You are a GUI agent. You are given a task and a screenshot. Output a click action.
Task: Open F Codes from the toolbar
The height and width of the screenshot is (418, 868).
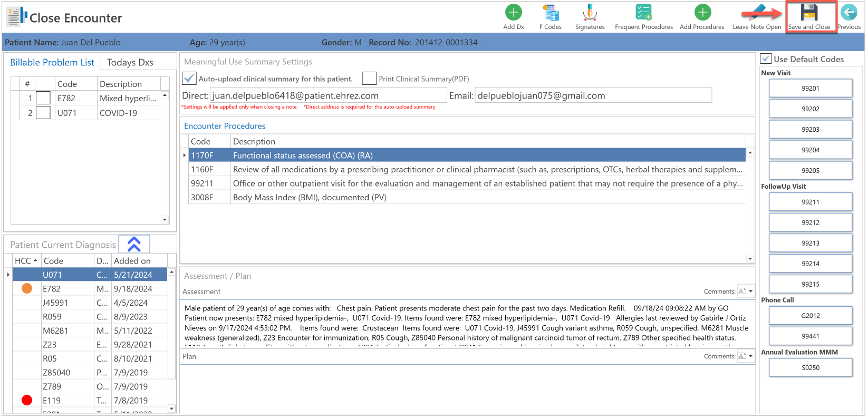550,17
